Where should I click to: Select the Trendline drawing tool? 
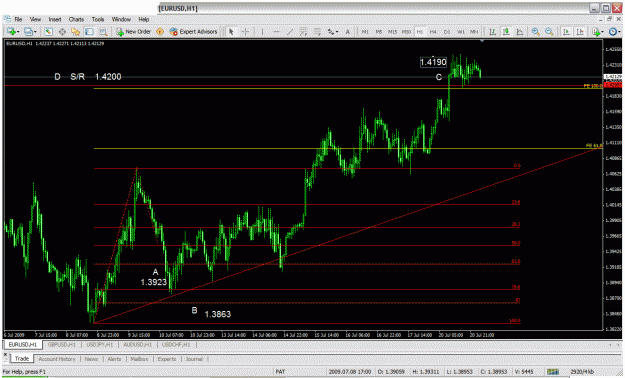pos(290,32)
